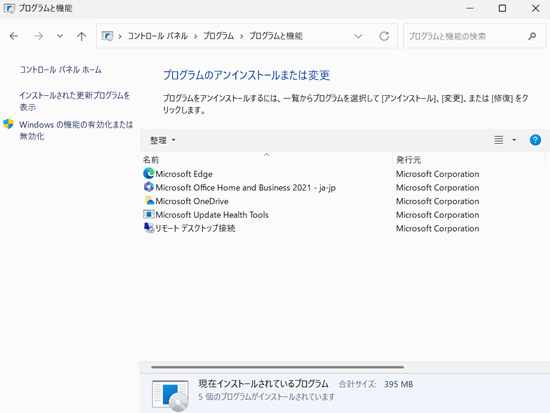Click the Microsoft Office program icon
Image resolution: width=550 pixels, height=413 pixels.
[149, 187]
